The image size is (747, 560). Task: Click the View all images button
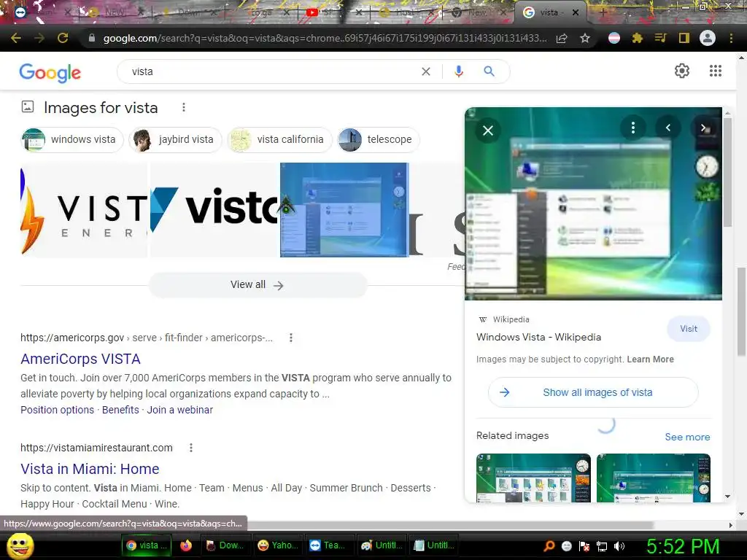pos(258,285)
